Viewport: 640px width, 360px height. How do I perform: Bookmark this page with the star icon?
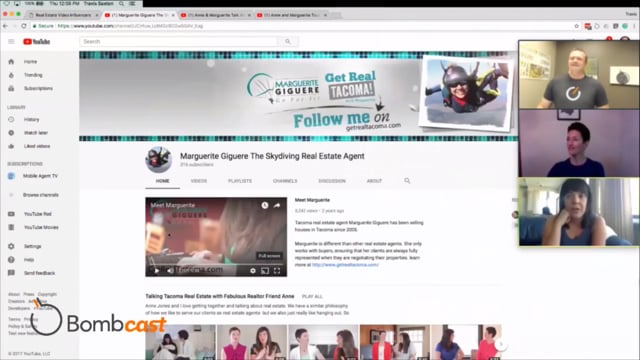pyautogui.click(x=576, y=26)
